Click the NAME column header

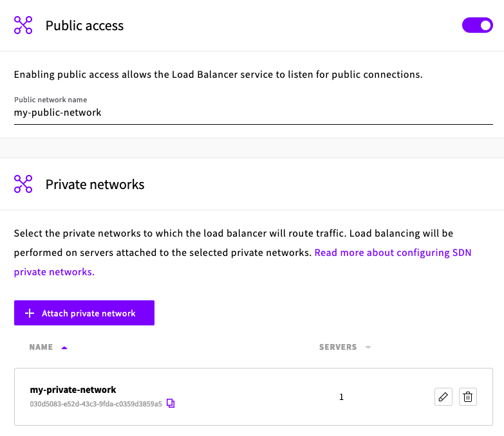point(41,347)
